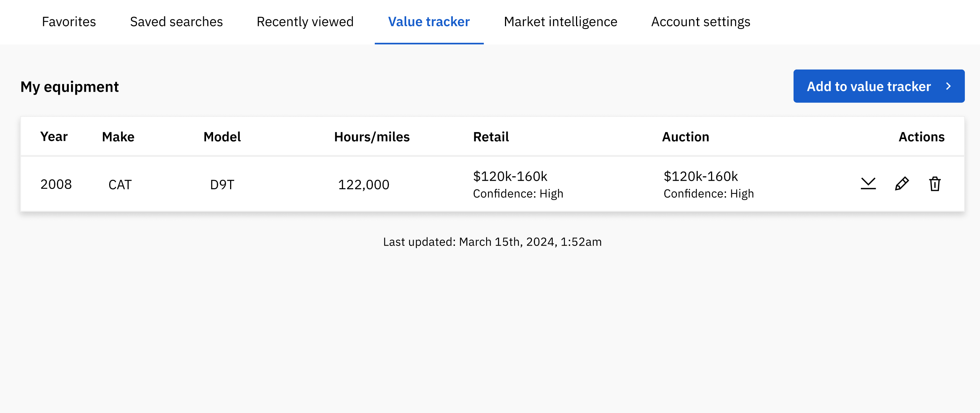Image resolution: width=980 pixels, height=413 pixels.
Task: Click the Add to value tracker button
Action: click(x=879, y=86)
